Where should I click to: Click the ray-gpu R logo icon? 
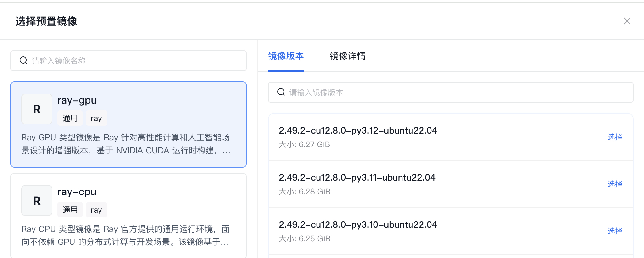tap(37, 109)
